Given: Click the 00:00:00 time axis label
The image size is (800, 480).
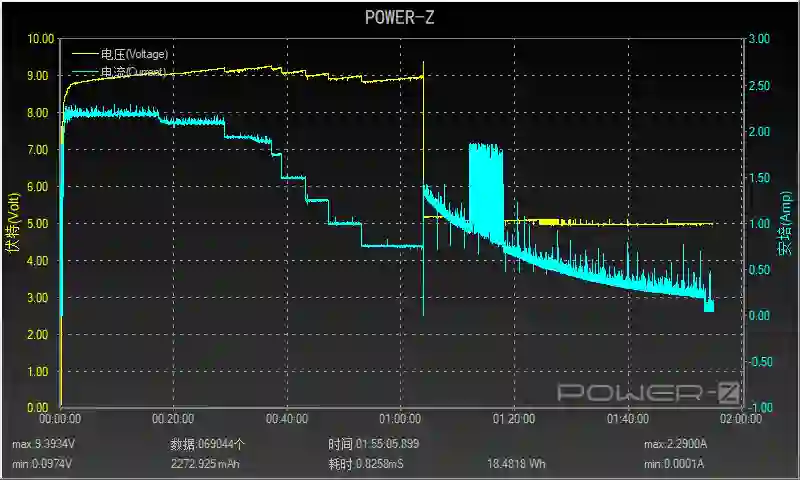Looking at the screenshot, I should click(60, 419).
